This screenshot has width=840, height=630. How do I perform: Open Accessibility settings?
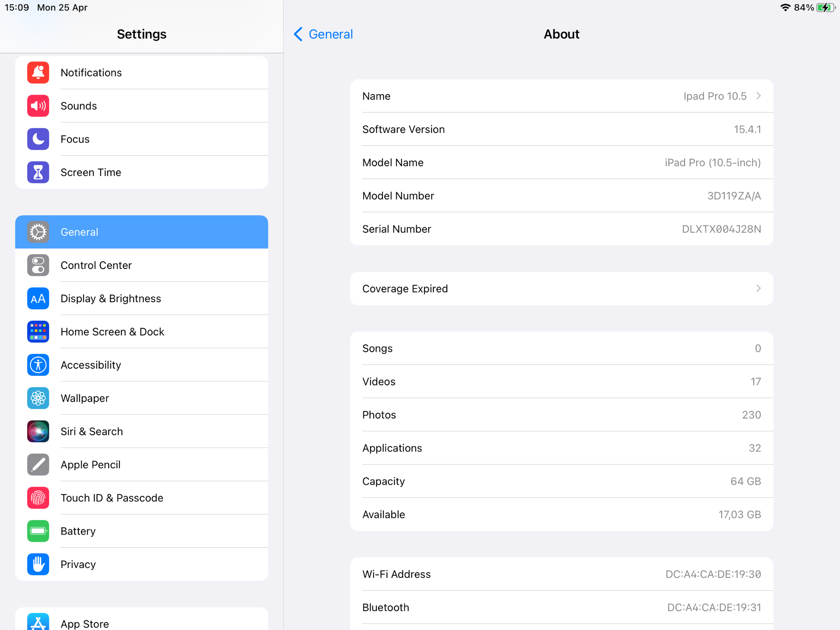tap(142, 365)
